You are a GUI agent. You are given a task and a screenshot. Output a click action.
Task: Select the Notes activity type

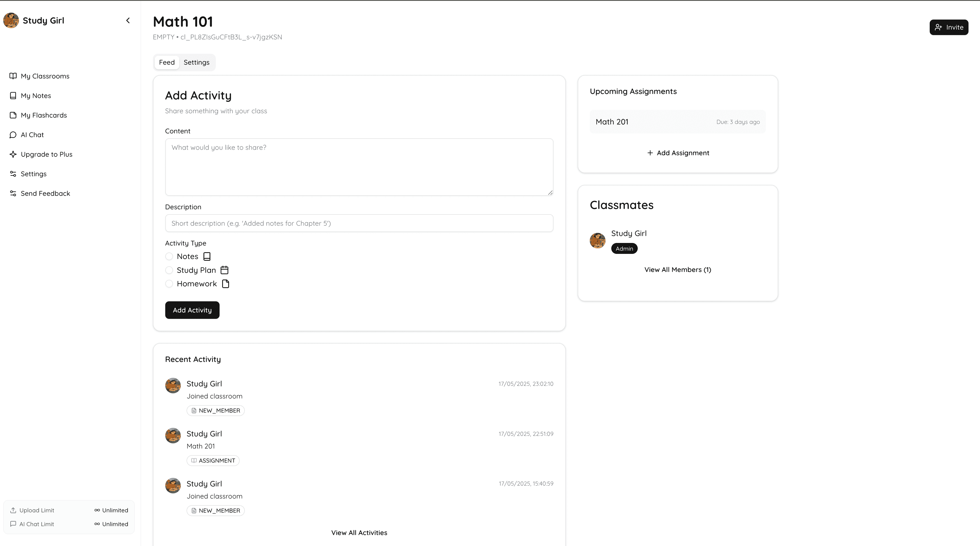[x=169, y=256]
